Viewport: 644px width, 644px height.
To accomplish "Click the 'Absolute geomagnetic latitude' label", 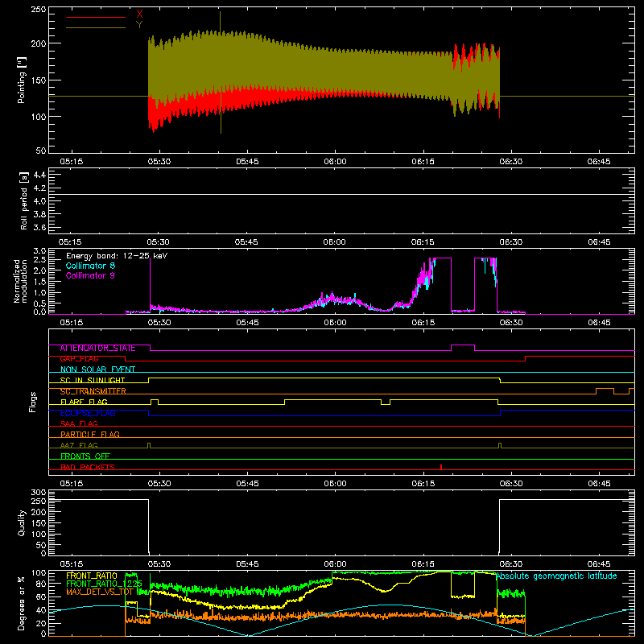I will 556,576.
